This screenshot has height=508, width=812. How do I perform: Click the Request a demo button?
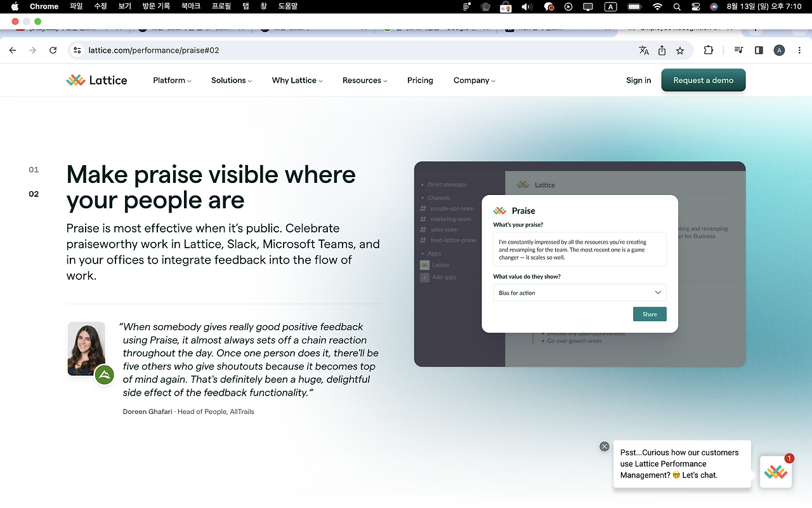coord(704,81)
